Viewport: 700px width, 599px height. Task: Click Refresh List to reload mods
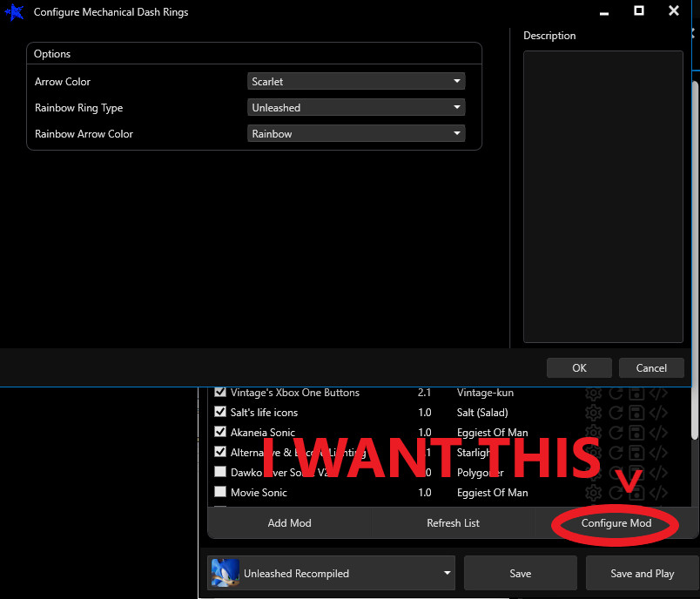pos(453,523)
